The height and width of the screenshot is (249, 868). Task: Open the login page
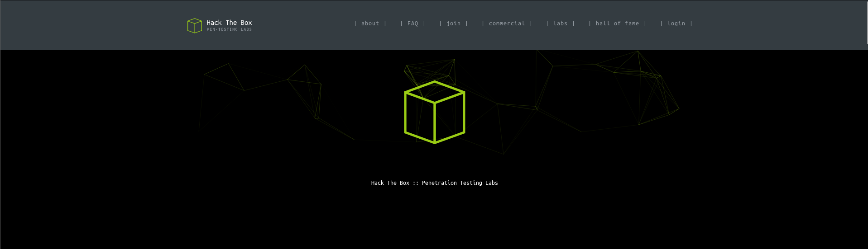[x=676, y=23]
